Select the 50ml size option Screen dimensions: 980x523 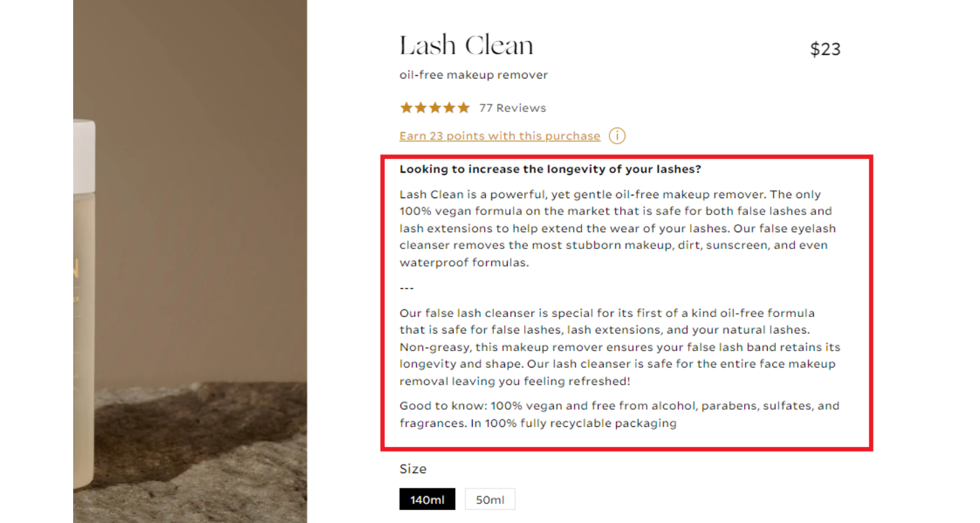(x=490, y=499)
